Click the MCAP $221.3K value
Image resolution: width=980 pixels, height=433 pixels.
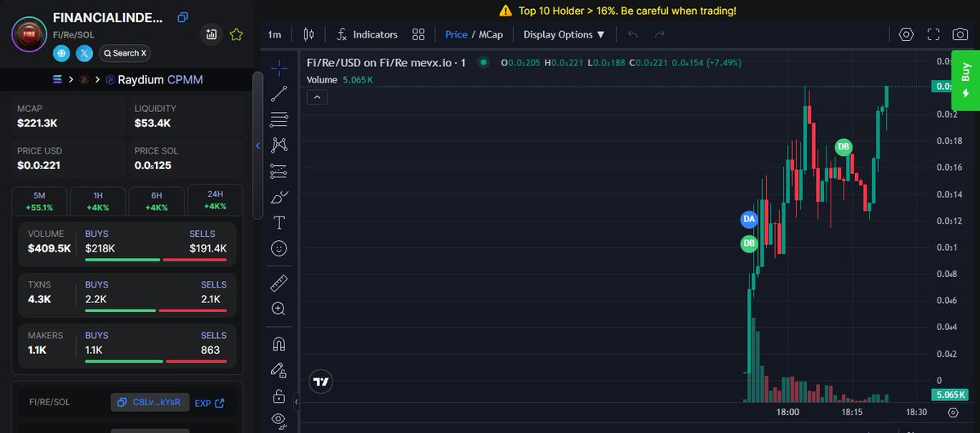pyautogui.click(x=37, y=123)
